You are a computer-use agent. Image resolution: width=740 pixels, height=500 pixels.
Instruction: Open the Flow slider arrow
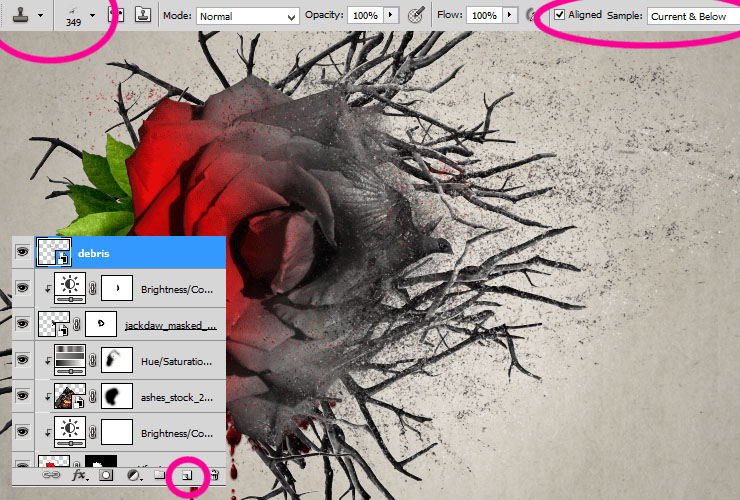(510, 15)
